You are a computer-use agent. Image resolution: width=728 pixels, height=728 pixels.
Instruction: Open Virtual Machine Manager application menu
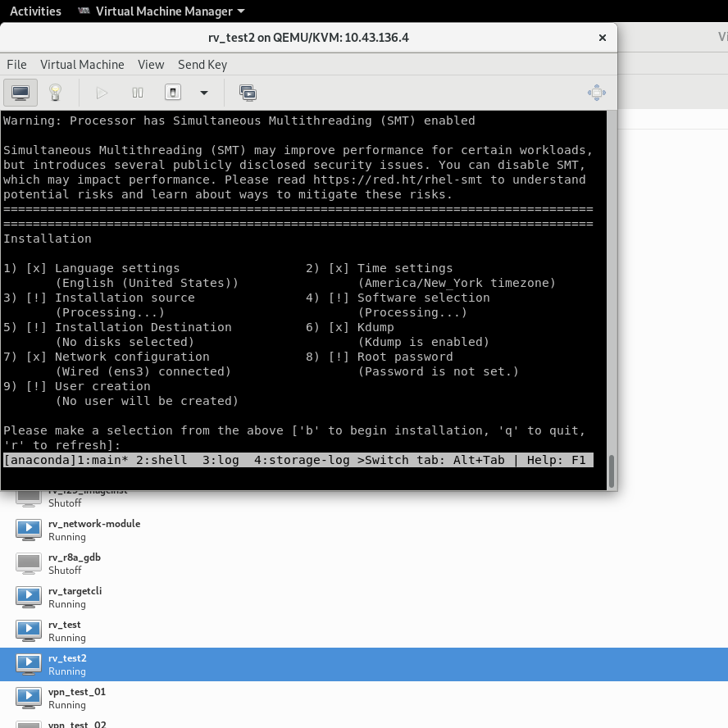pyautogui.click(x=162, y=11)
